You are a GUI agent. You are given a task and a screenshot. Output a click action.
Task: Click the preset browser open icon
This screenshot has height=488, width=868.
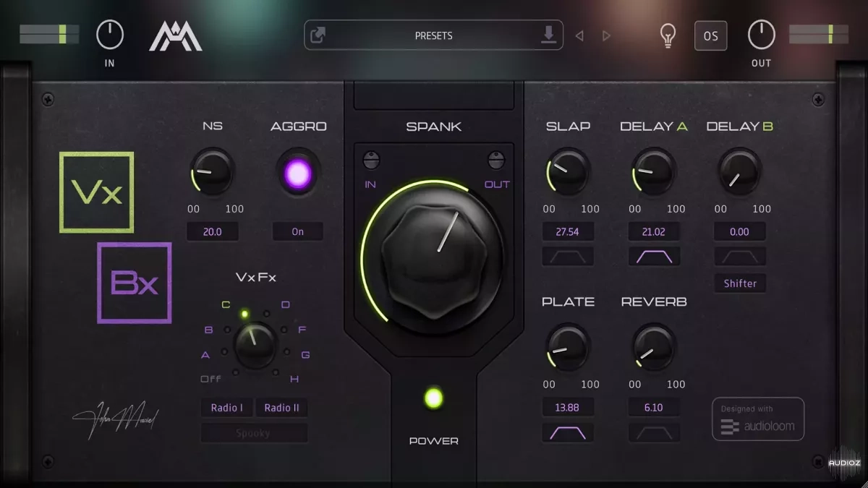(x=318, y=35)
